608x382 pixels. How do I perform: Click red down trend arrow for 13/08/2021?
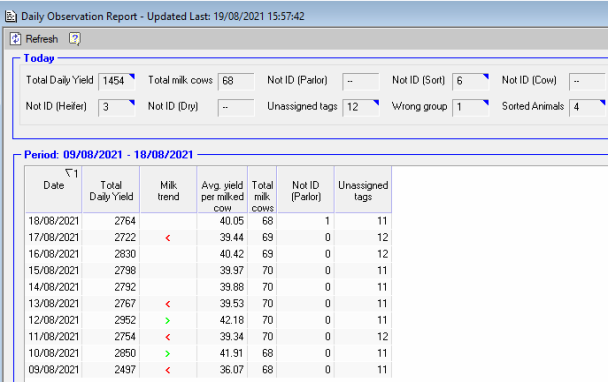coord(168,304)
